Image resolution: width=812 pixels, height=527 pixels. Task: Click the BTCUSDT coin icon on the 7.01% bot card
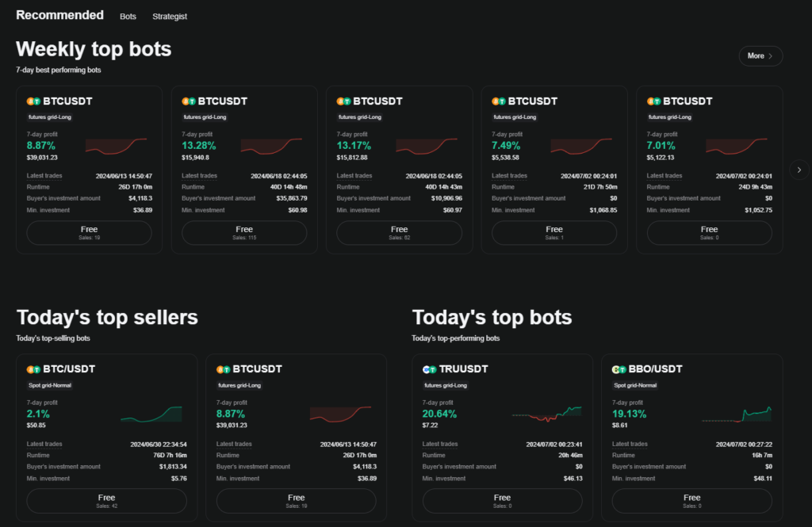click(x=655, y=101)
